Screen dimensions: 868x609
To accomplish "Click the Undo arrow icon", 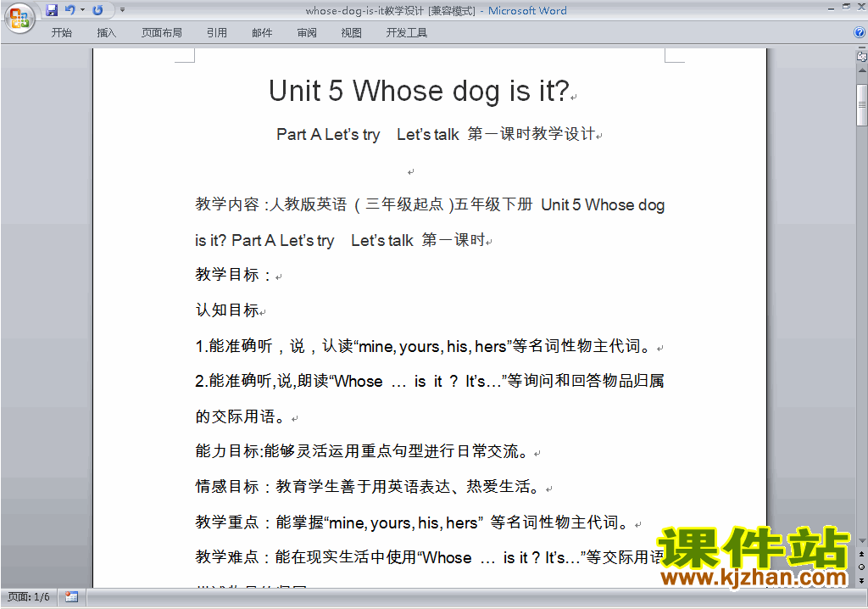I will (x=70, y=10).
